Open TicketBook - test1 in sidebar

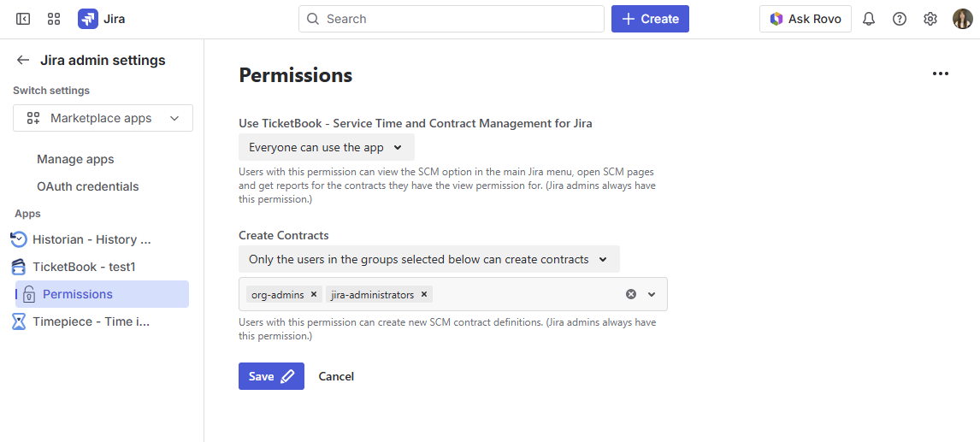coord(84,267)
